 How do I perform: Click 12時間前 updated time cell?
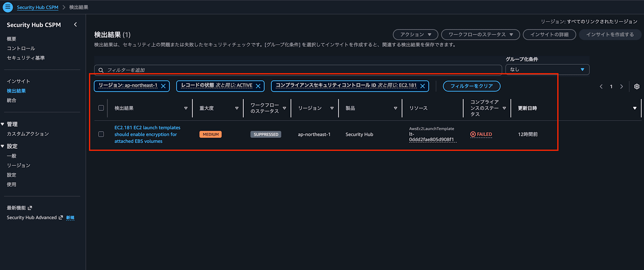point(528,134)
